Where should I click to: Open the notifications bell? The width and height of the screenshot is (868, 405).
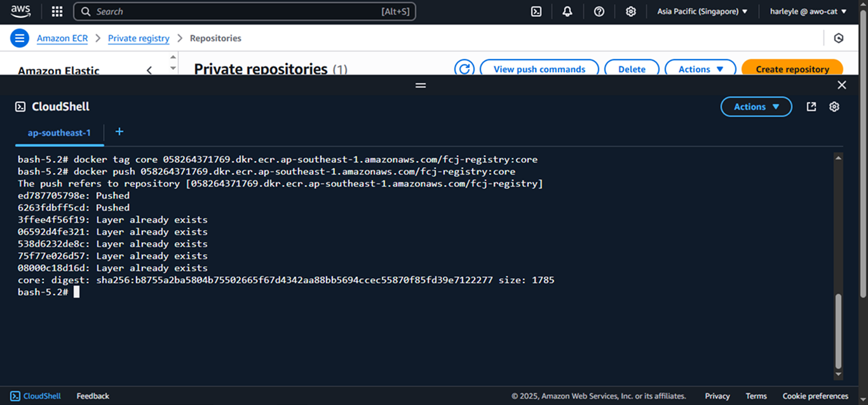click(567, 11)
